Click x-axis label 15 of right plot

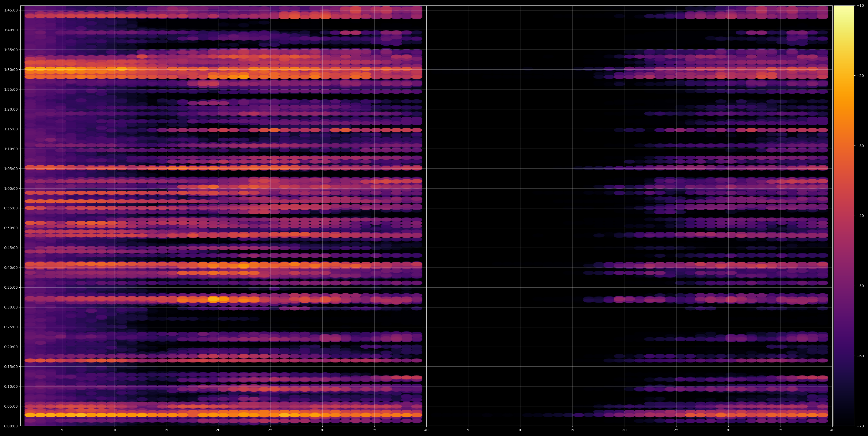[x=572, y=430]
